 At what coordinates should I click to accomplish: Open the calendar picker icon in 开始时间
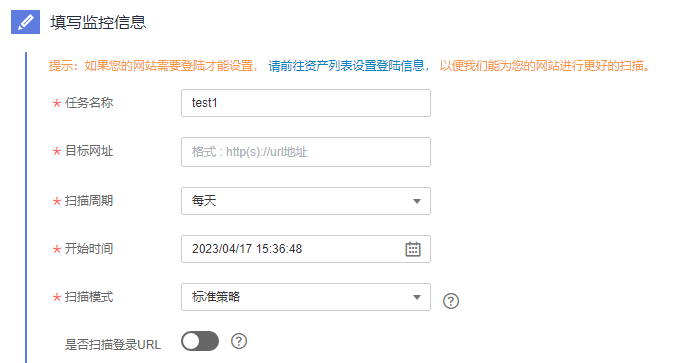tap(413, 249)
